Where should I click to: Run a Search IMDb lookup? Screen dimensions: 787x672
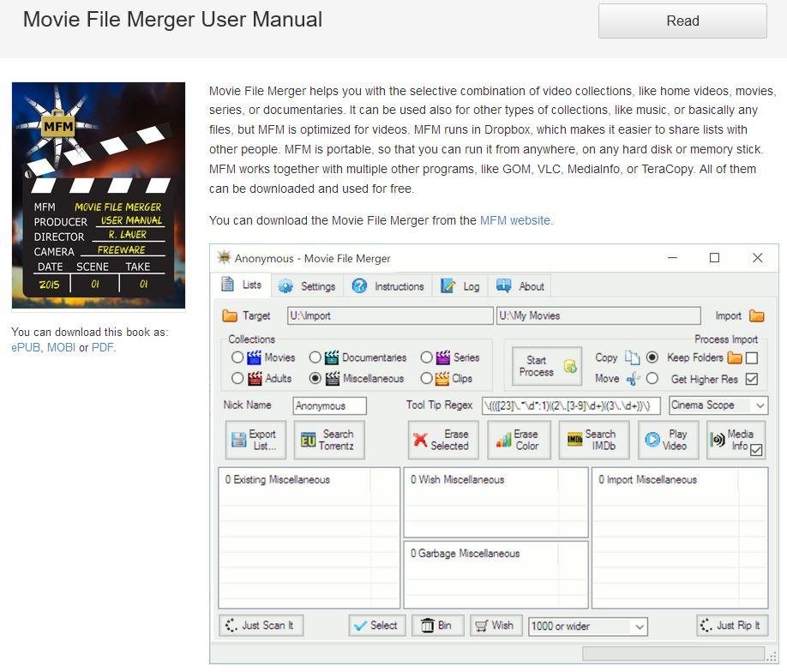pos(593,440)
